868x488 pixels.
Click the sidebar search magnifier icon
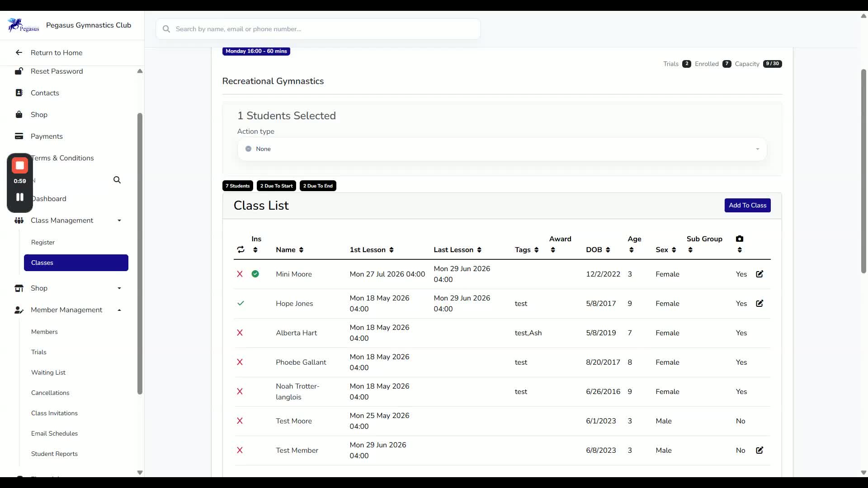117,180
